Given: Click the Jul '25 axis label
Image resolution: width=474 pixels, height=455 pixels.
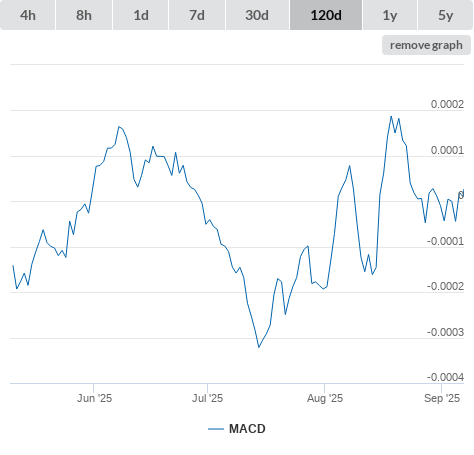Looking at the screenshot, I should 207,398.
